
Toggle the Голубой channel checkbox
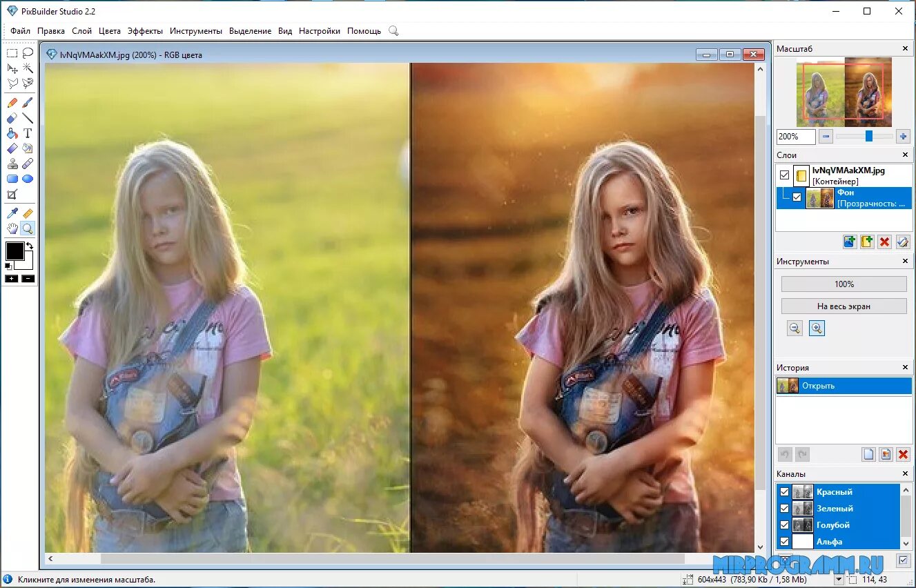(784, 525)
